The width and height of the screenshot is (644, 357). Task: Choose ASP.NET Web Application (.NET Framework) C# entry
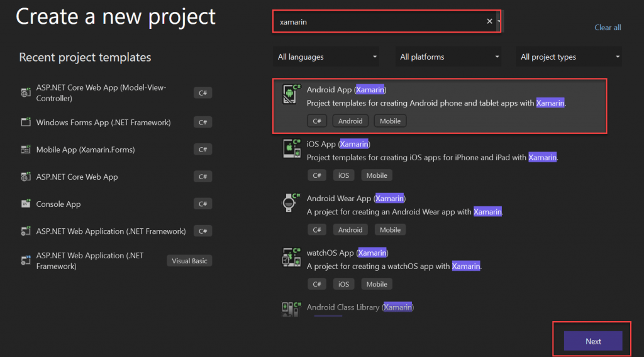click(116, 231)
